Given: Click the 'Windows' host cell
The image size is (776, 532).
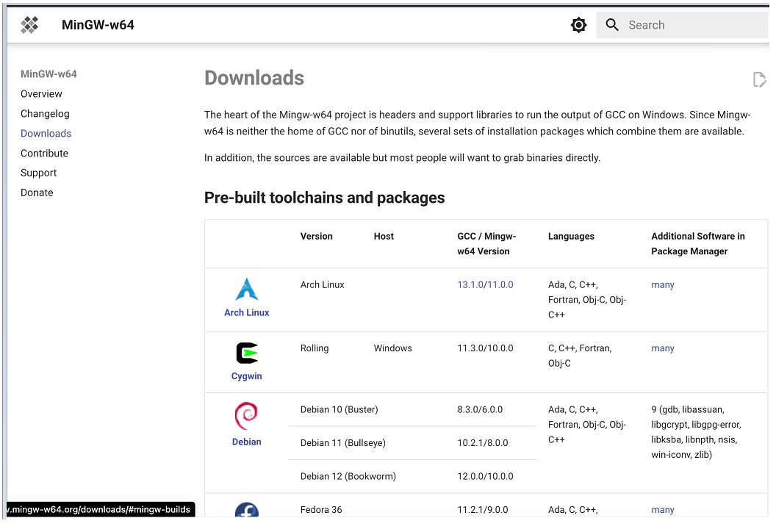Looking at the screenshot, I should pyautogui.click(x=392, y=348).
